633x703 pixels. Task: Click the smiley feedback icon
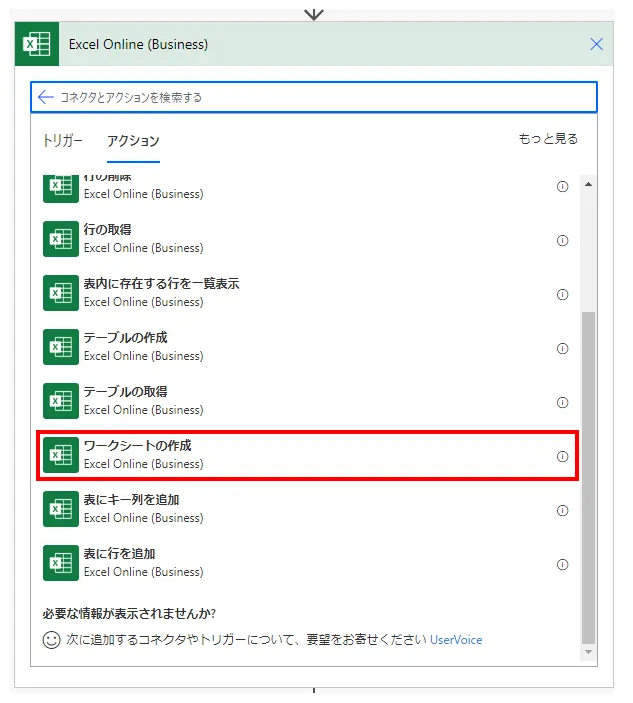coord(52,640)
